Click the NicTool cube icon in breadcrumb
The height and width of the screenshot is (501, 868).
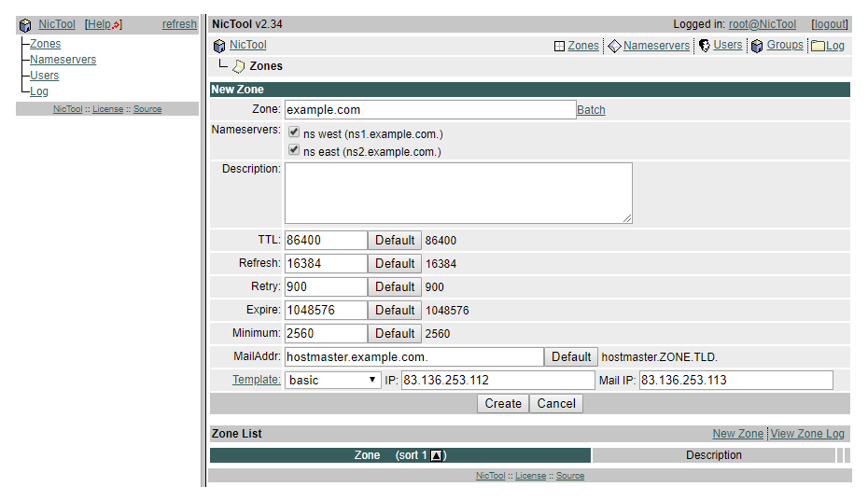tap(219, 45)
